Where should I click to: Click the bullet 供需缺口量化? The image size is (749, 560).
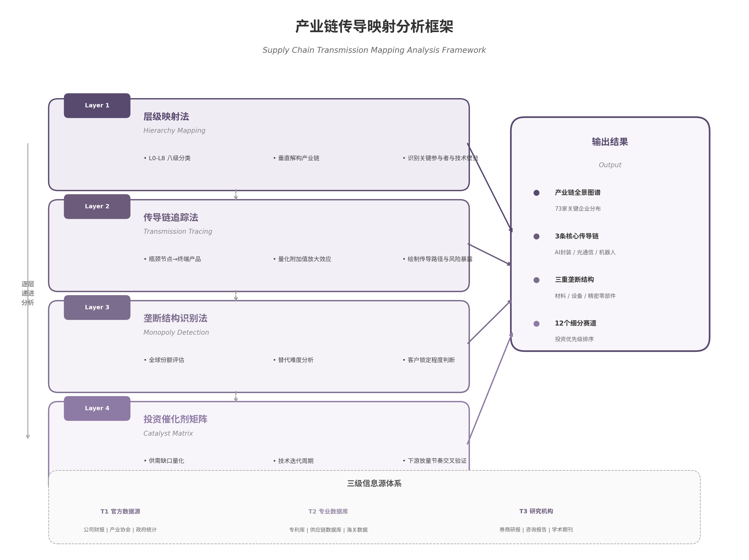tap(164, 461)
